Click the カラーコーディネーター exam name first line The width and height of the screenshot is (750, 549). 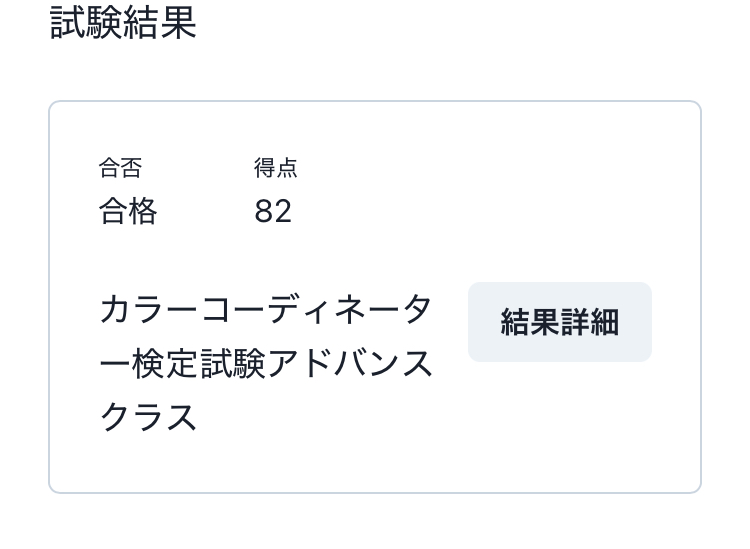[x=266, y=310]
